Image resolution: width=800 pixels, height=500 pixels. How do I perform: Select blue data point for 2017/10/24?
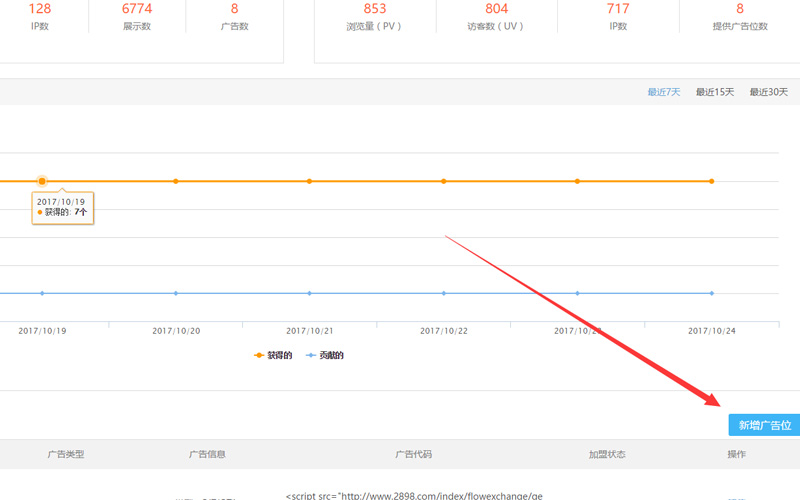711,293
